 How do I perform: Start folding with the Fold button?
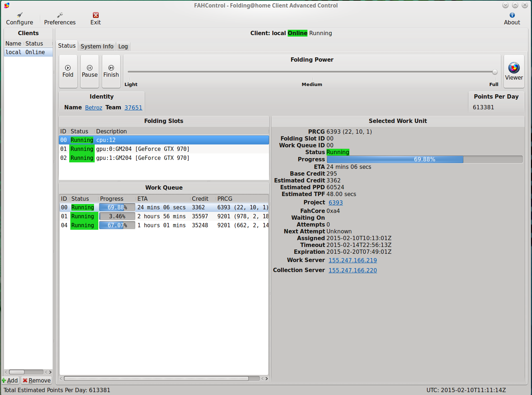point(68,71)
